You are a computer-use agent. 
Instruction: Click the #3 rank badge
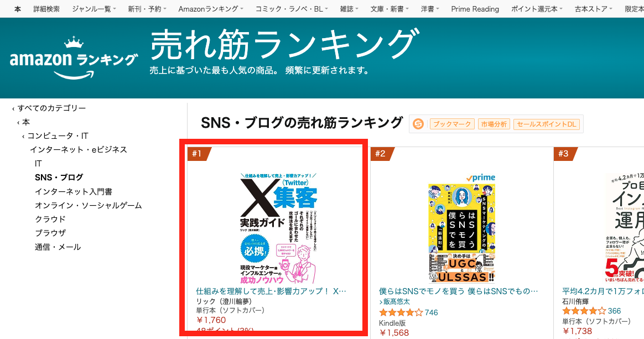pos(565,154)
